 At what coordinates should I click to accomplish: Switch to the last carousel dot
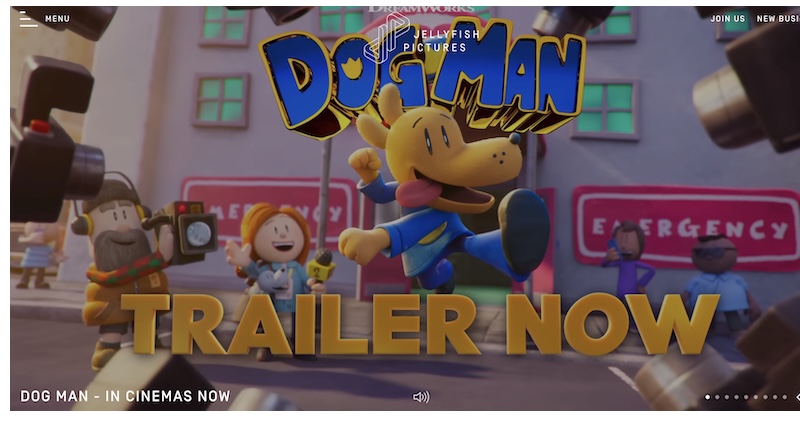[x=785, y=397]
